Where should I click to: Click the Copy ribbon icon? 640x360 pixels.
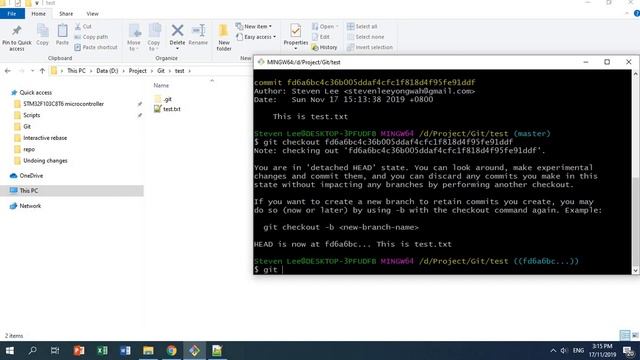42,35
